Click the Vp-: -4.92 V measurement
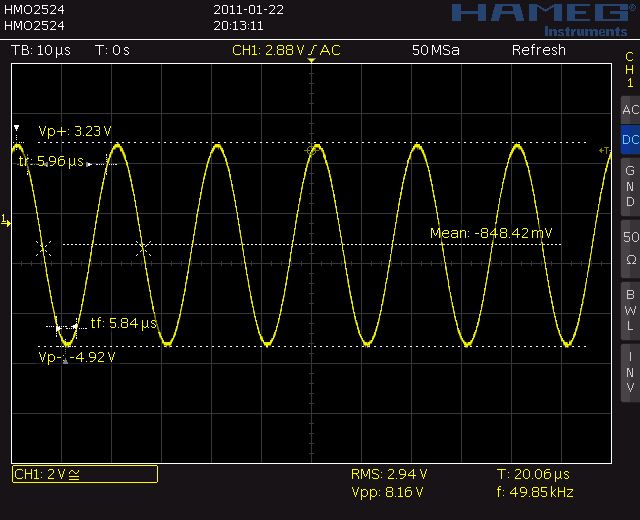 pos(77,357)
